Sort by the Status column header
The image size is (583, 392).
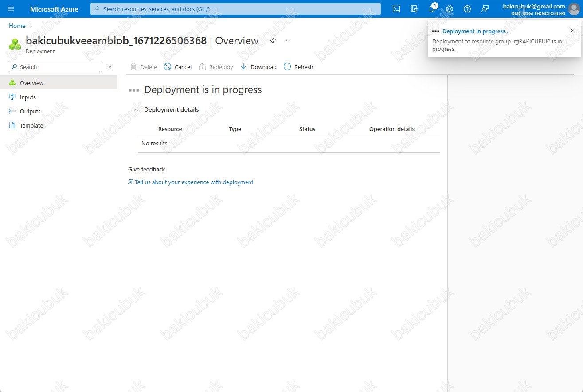tap(307, 129)
